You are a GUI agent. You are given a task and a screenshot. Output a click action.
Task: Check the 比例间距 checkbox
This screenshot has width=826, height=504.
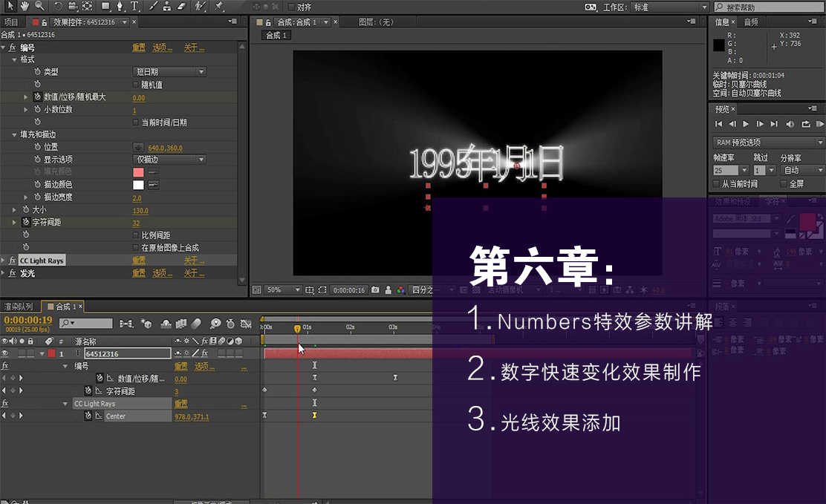click(135, 235)
